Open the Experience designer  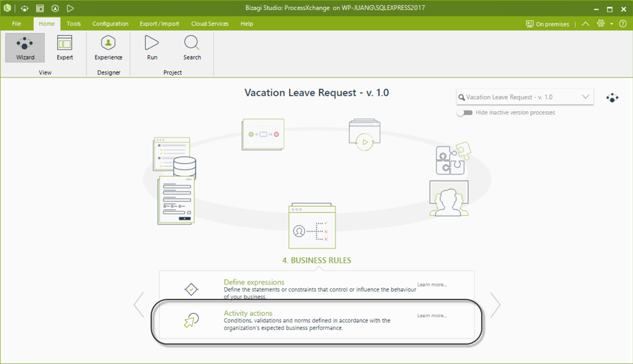(108, 48)
